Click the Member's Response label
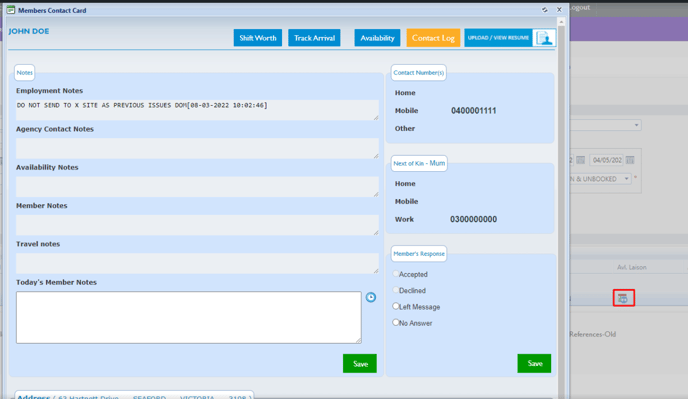688x399 pixels. pyautogui.click(x=419, y=254)
